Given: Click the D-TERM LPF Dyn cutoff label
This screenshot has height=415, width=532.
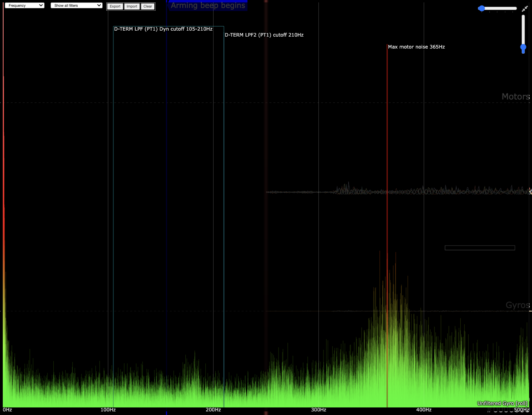Looking at the screenshot, I should 163,29.
